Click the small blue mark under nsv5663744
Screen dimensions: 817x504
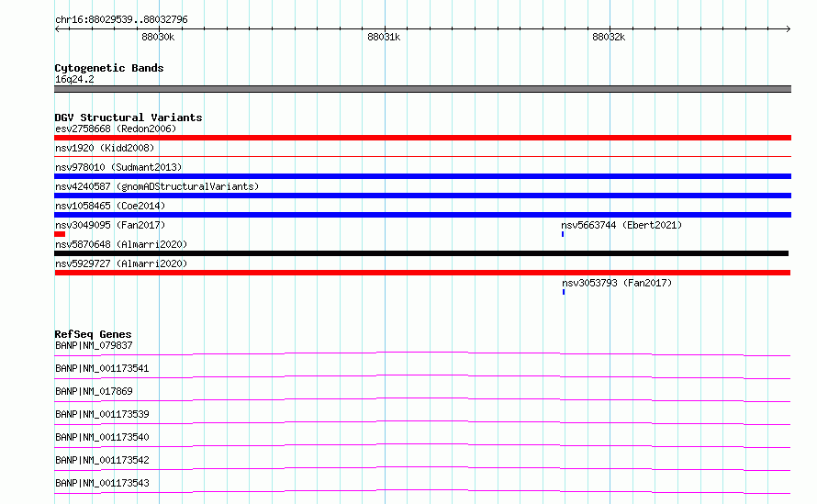563,234
